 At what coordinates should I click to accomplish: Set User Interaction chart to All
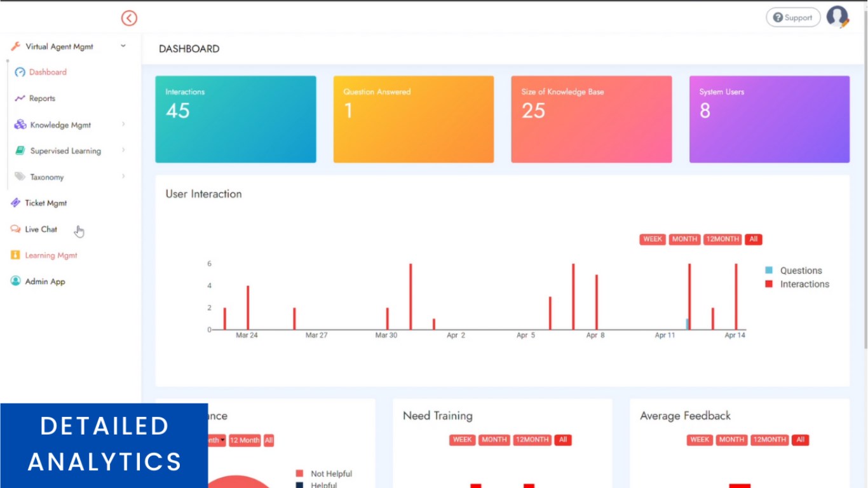[754, 240]
